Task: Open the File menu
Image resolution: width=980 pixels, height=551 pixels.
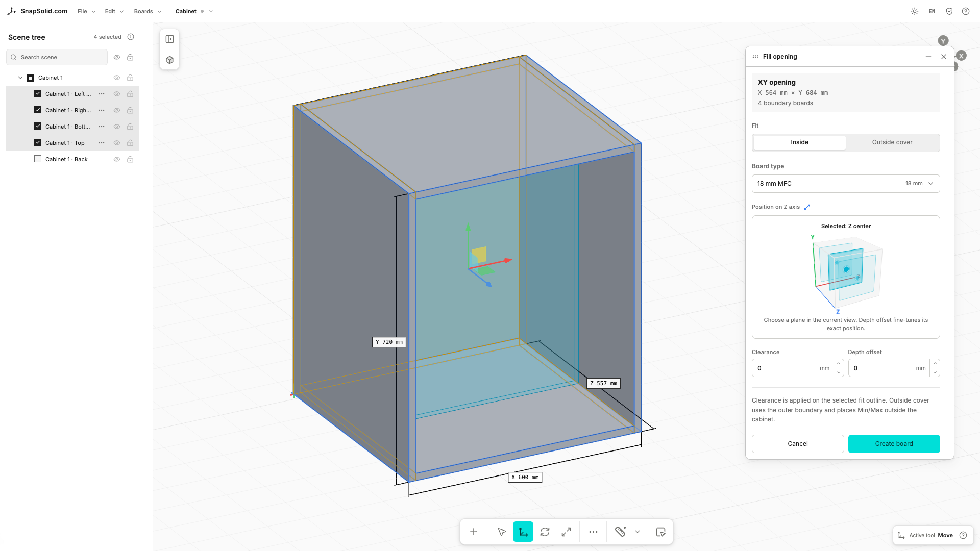Action: (86, 11)
